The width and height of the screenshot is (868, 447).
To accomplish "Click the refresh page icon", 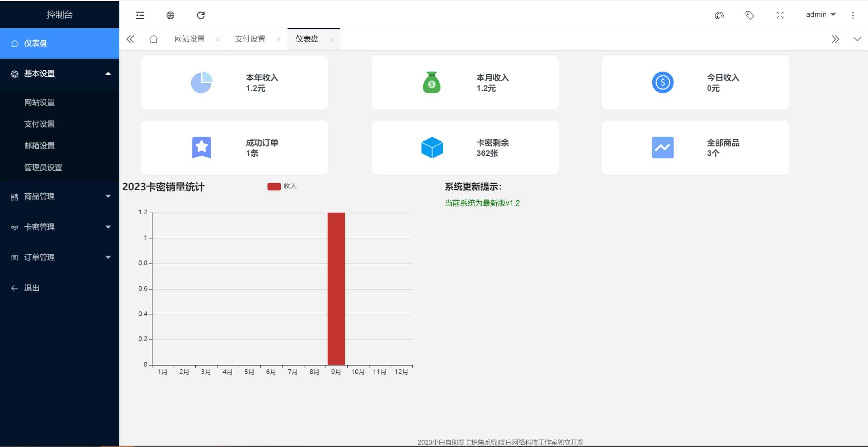I will [201, 15].
